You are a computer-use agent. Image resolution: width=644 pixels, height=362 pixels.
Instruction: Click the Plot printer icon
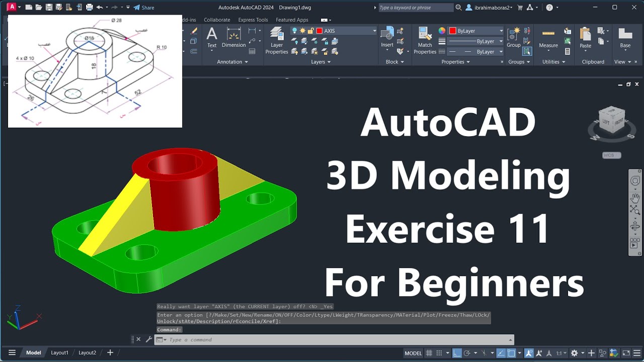(x=89, y=8)
